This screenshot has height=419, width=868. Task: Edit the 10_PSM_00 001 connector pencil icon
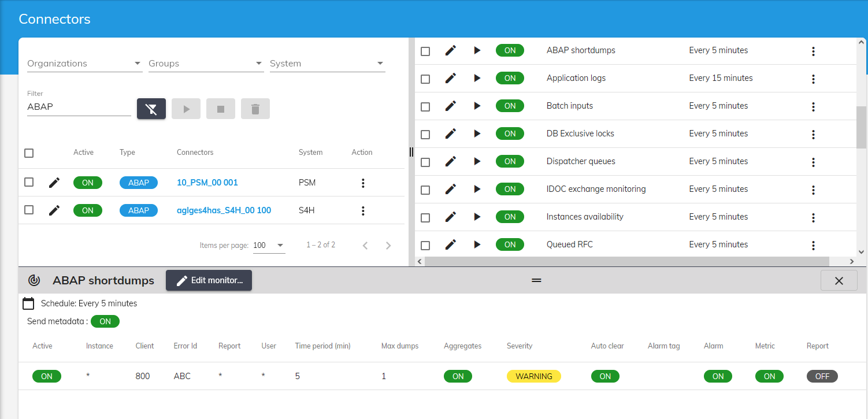point(54,183)
